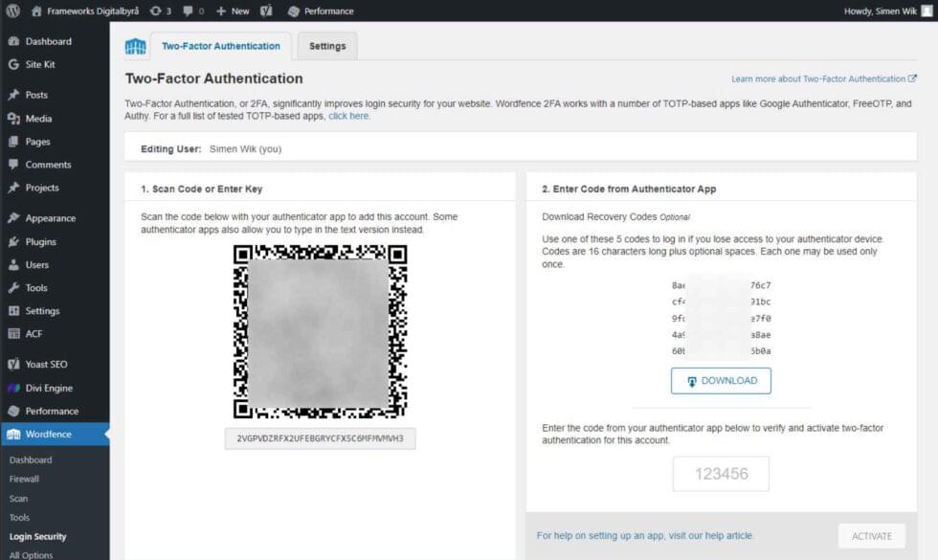This screenshot has width=938, height=560.
Task: Click the QR code image
Action: [320, 331]
